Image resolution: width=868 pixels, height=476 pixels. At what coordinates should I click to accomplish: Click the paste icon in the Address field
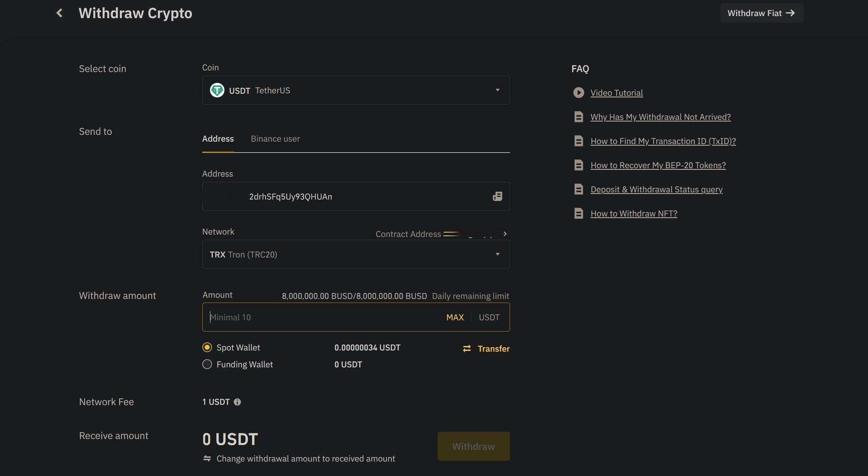tap(498, 196)
